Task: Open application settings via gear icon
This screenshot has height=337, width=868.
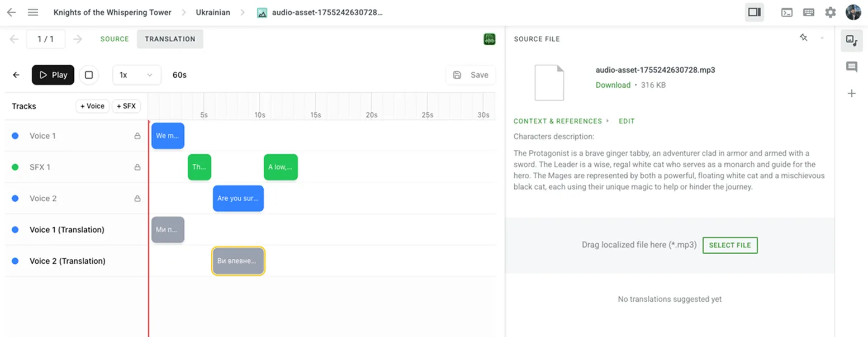Action: point(831,12)
